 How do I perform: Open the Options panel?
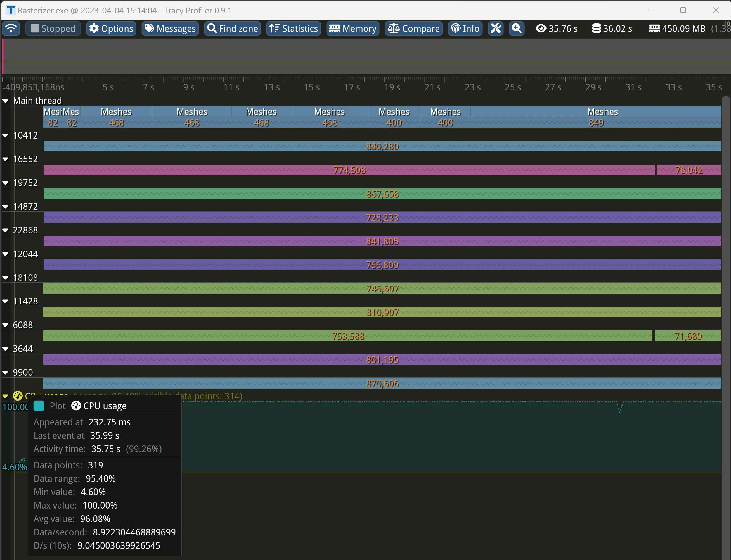coord(111,28)
